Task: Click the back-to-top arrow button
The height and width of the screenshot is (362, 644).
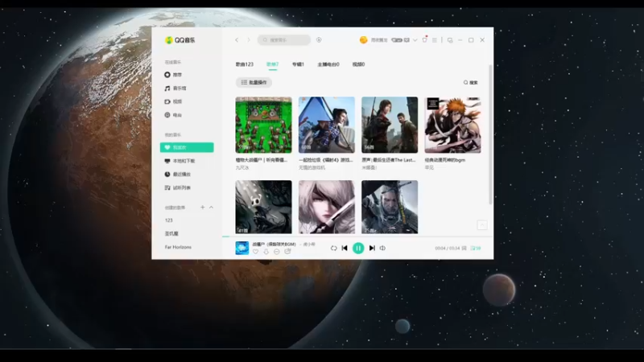Action: (x=482, y=225)
